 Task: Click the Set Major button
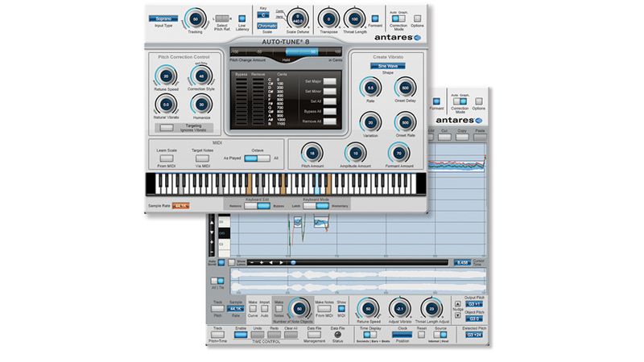click(x=329, y=81)
